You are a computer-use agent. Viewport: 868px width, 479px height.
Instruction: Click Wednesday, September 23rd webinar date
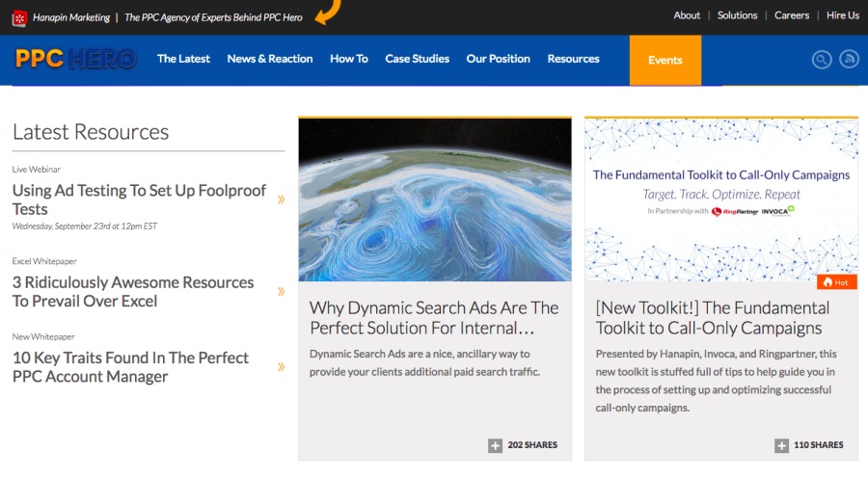(x=85, y=226)
